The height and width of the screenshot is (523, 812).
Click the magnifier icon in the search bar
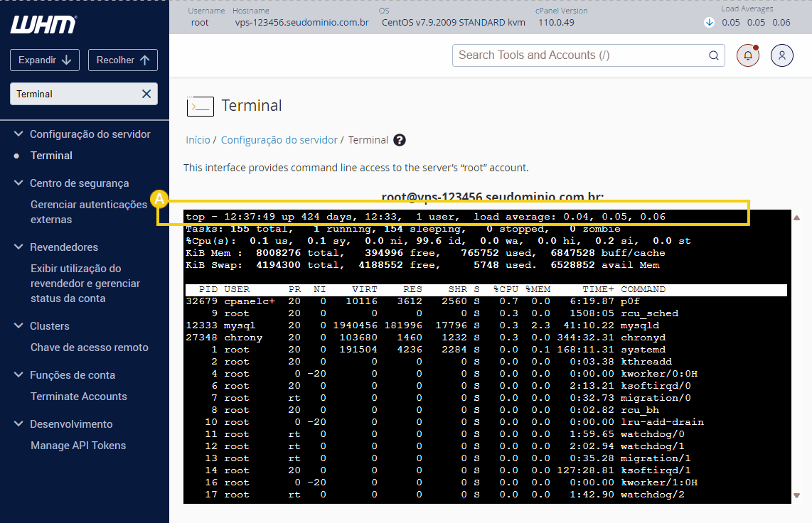[x=713, y=55]
